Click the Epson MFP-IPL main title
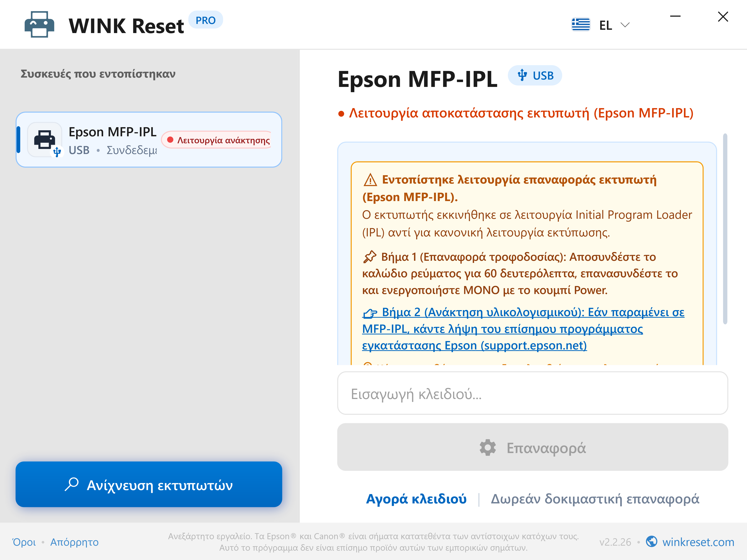The width and height of the screenshot is (747, 560). [417, 80]
